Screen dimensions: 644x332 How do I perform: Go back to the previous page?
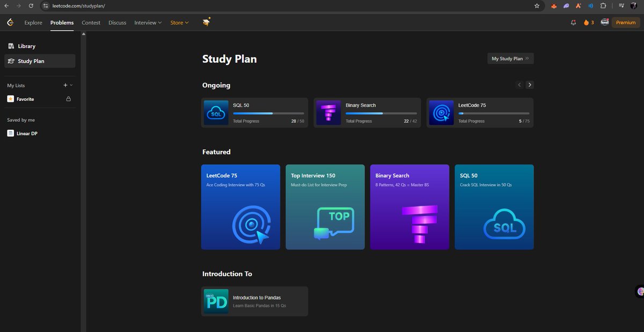click(6, 6)
